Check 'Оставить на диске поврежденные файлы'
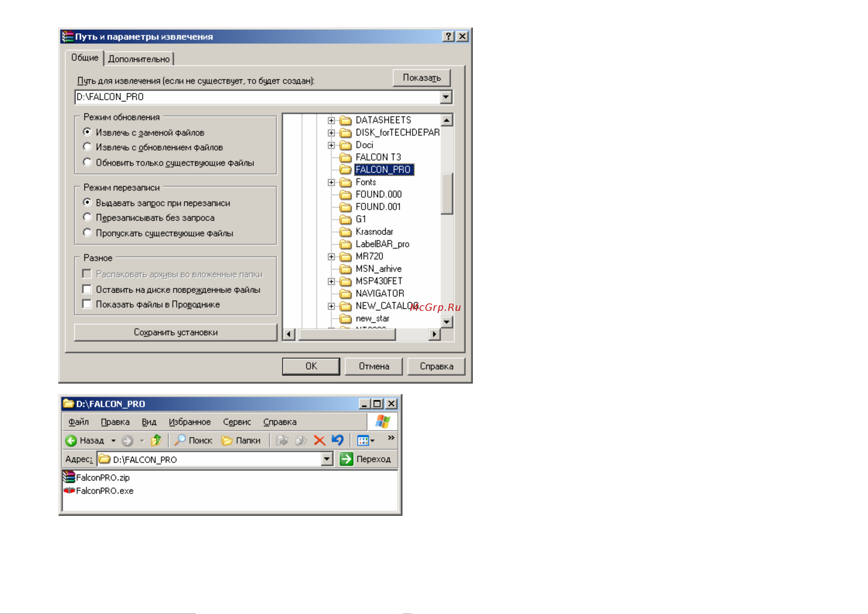 (x=87, y=289)
